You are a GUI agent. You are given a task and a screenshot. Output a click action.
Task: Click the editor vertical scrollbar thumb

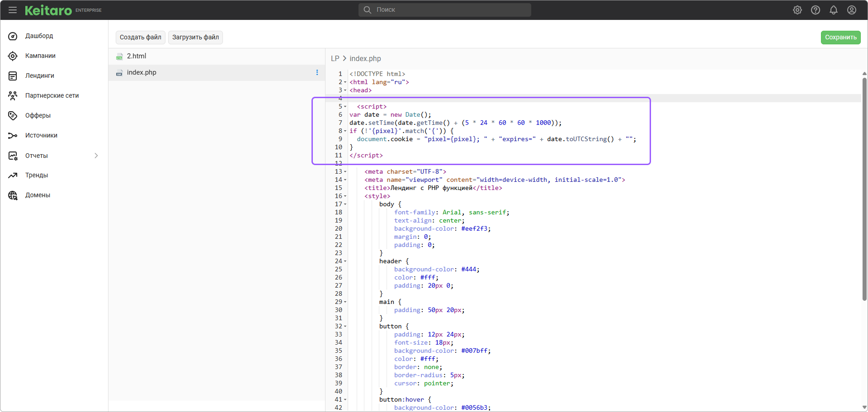pos(864,189)
